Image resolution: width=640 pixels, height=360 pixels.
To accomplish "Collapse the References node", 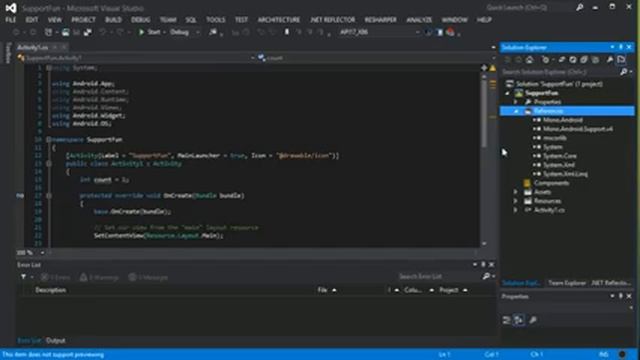I will coord(516,111).
